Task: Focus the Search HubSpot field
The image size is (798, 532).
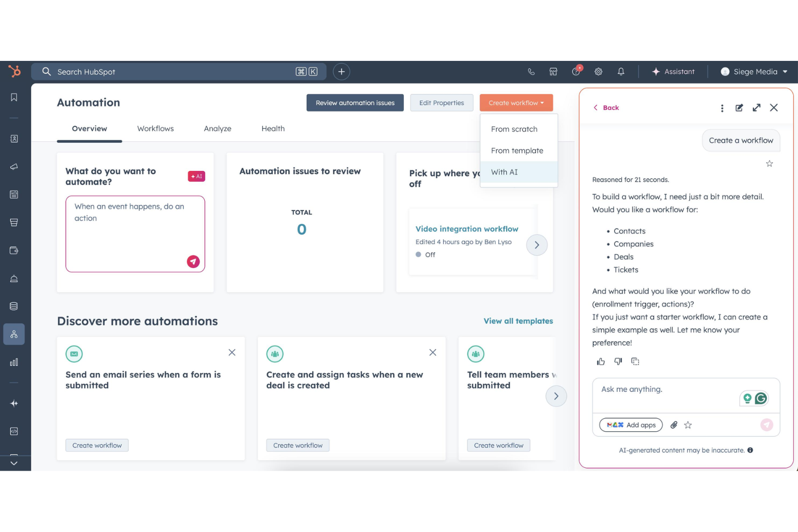Action: (178, 72)
